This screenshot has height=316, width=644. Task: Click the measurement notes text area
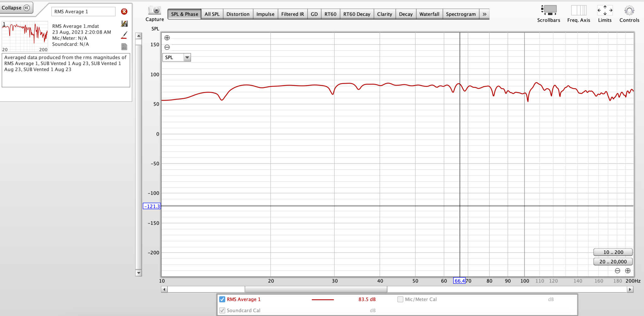pos(66,70)
